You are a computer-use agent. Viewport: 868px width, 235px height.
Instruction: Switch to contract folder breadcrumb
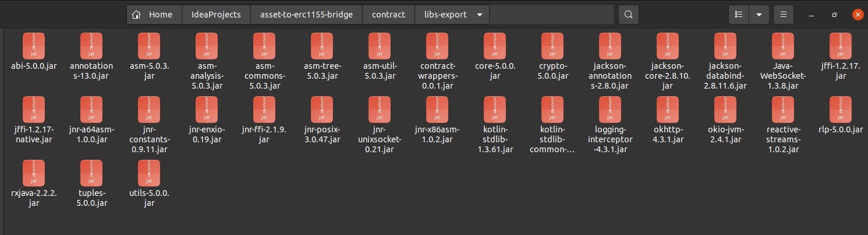pos(388,15)
